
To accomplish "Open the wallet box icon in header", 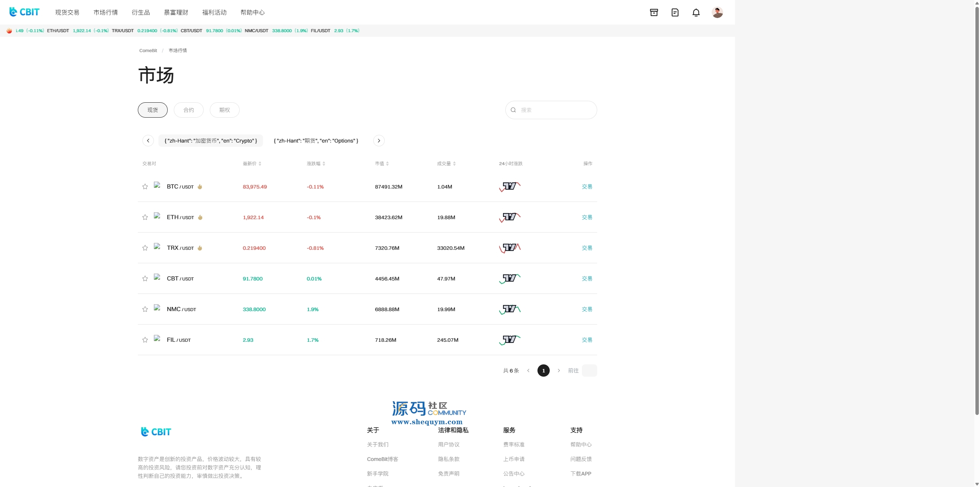I will pyautogui.click(x=654, y=13).
